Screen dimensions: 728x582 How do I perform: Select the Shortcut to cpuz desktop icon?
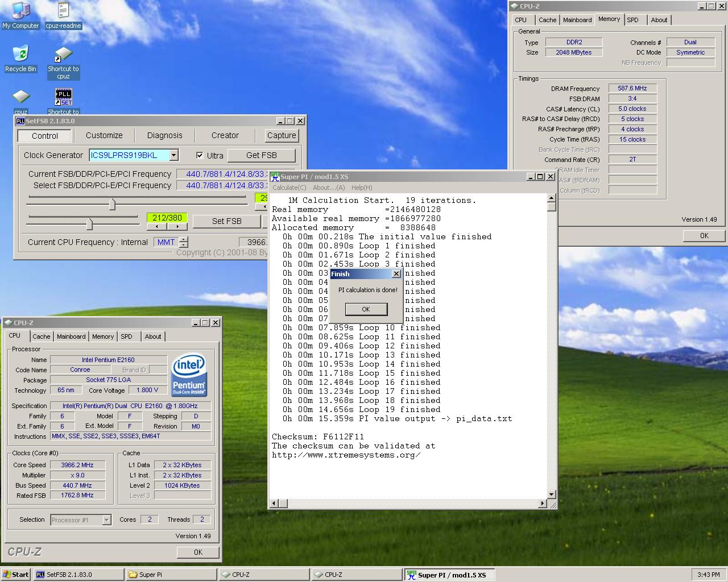point(63,63)
